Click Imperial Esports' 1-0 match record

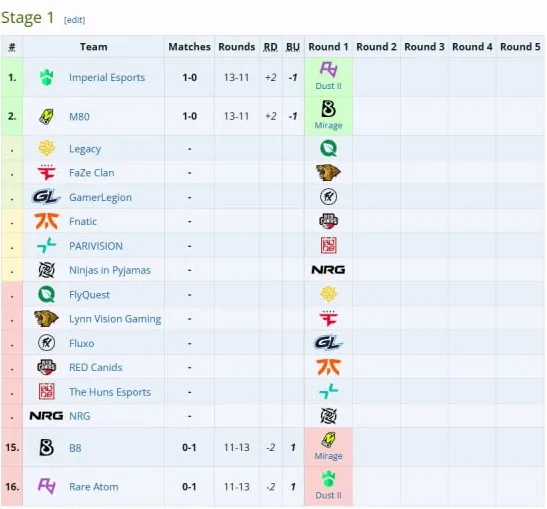tap(189, 77)
